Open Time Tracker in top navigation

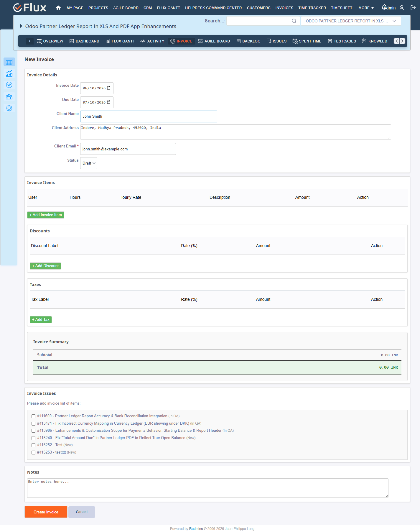[x=312, y=8]
